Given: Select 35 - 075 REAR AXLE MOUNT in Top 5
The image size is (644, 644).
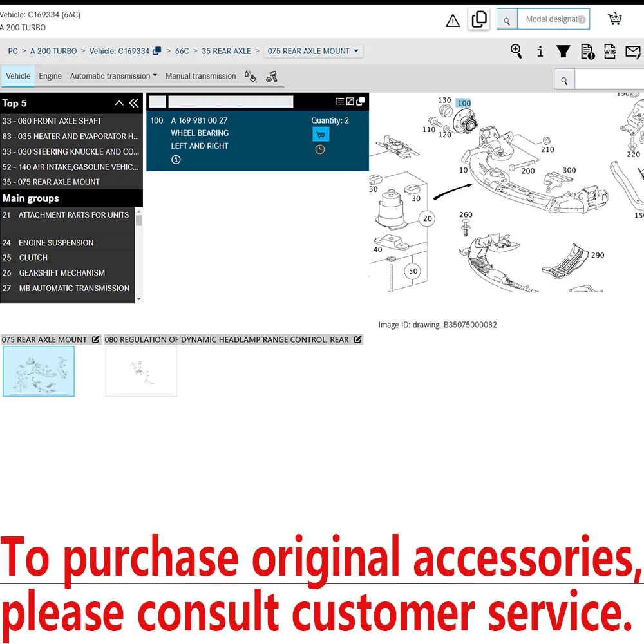Looking at the screenshot, I should (71, 182).
